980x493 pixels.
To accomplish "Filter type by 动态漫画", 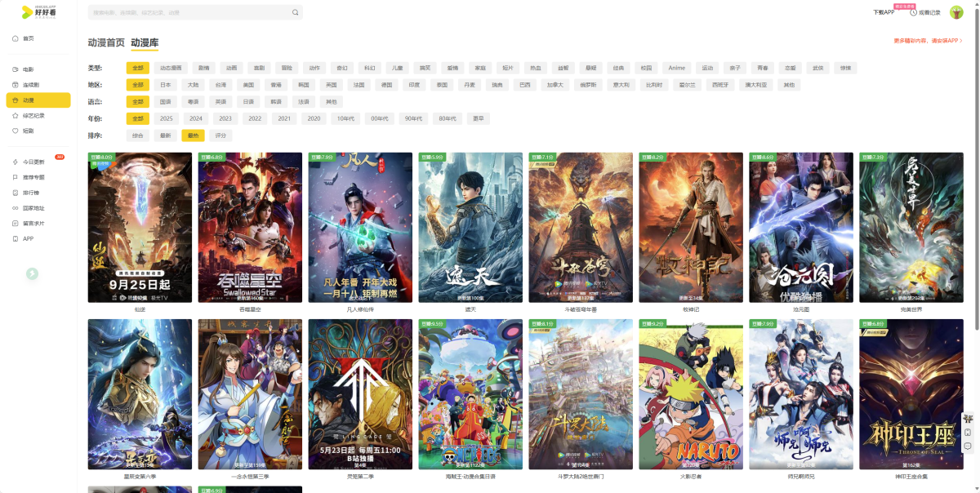I will click(171, 68).
